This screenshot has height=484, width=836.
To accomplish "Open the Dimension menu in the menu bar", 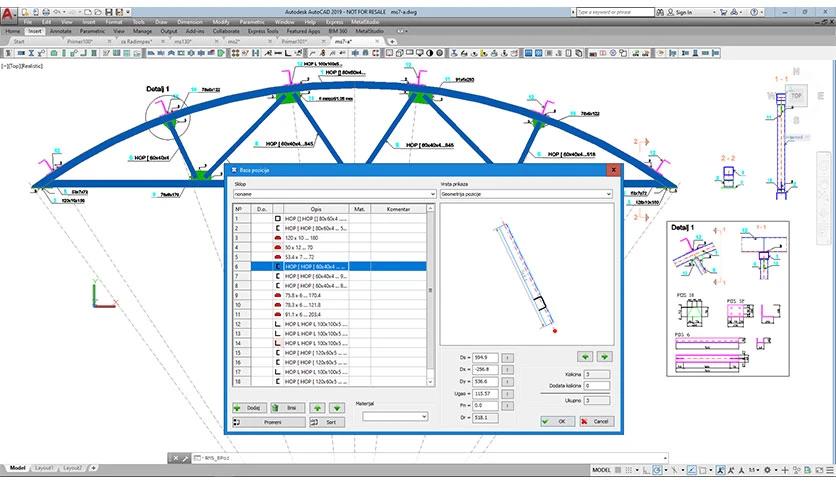I will point(190,22).
